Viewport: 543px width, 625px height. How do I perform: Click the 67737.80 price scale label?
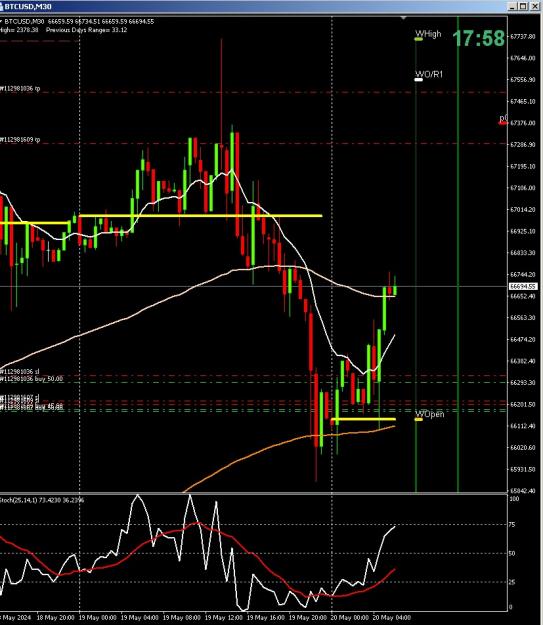523,37
